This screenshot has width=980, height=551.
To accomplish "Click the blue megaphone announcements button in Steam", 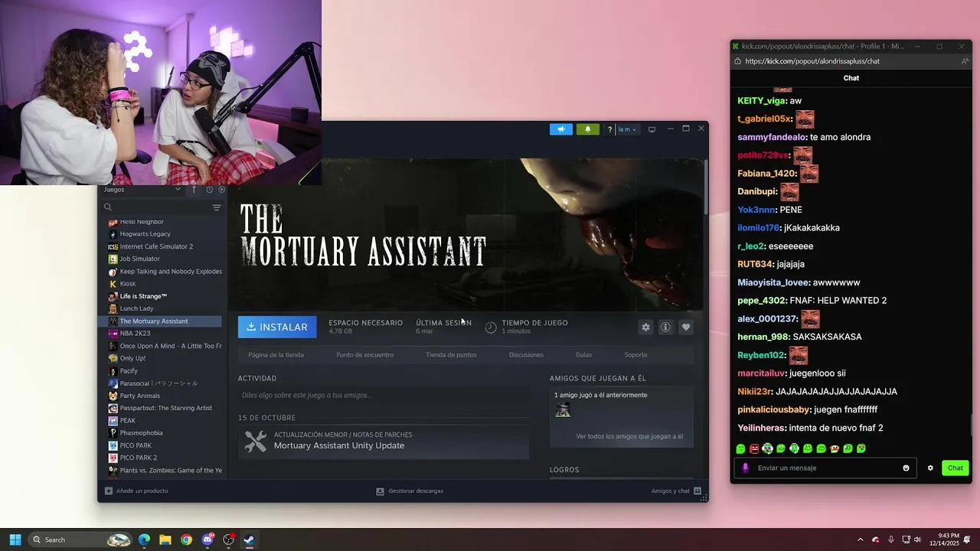I will pyautogui.click(x=560, y=129).
